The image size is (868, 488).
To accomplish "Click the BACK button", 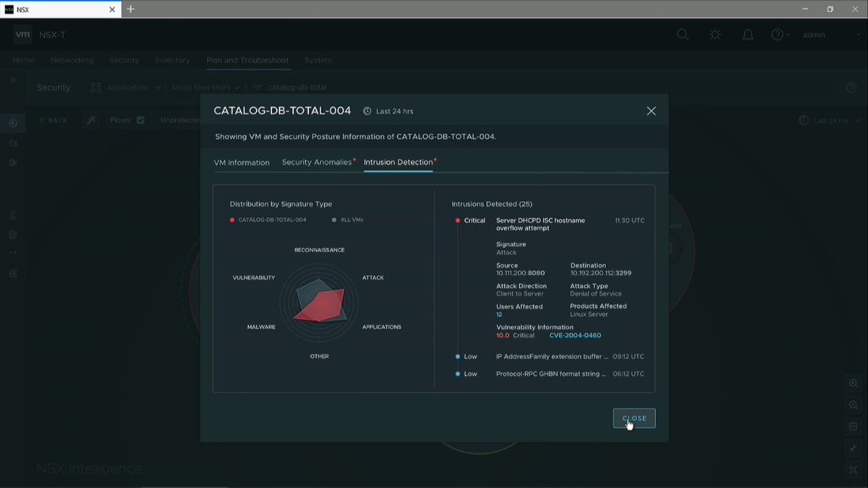I will [54, 120].
